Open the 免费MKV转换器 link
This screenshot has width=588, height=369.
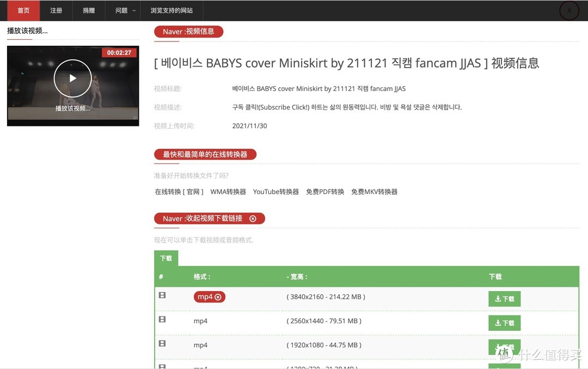374,192
